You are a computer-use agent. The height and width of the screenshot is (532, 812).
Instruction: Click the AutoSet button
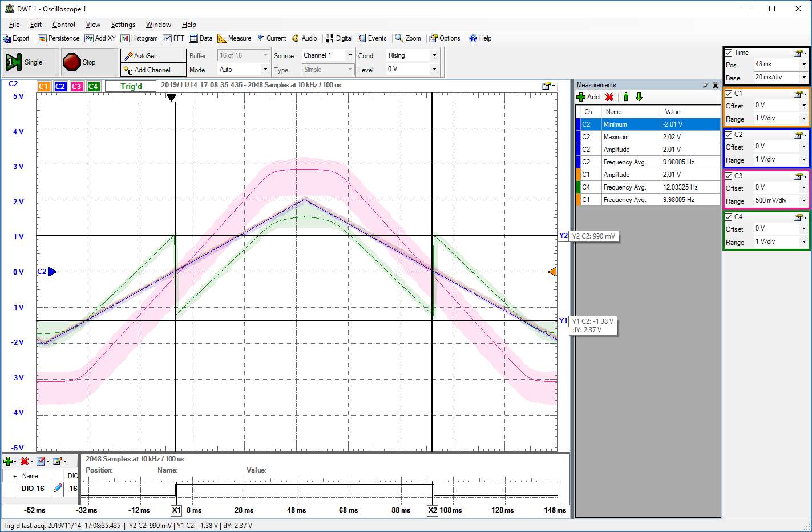click(153, 55)
